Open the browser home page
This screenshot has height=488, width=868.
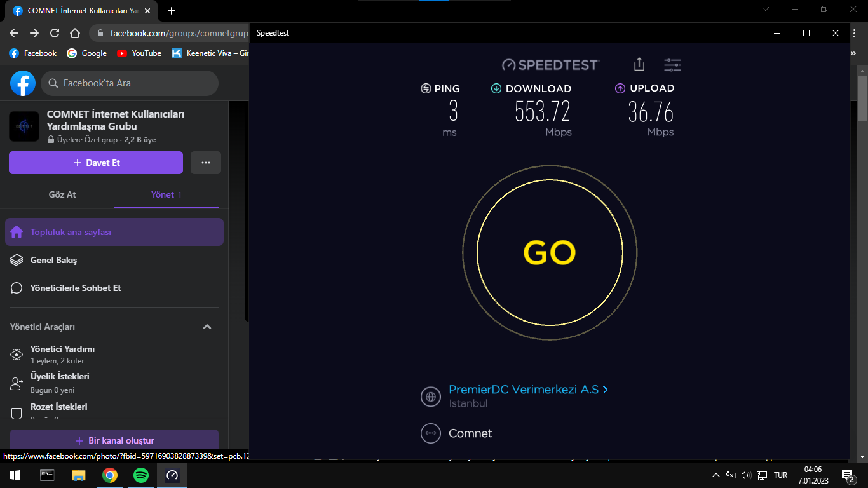(75, 33)
